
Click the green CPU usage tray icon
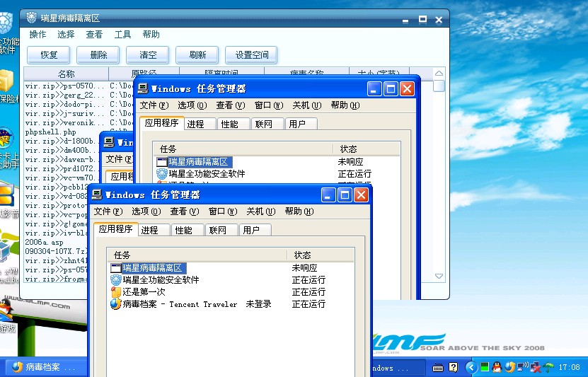(x=485, y=367)
